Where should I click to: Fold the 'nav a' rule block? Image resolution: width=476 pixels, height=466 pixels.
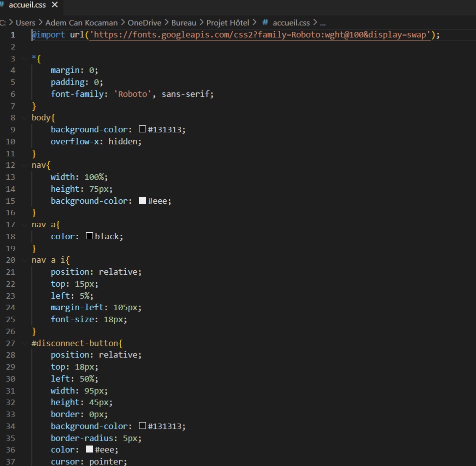25,225
